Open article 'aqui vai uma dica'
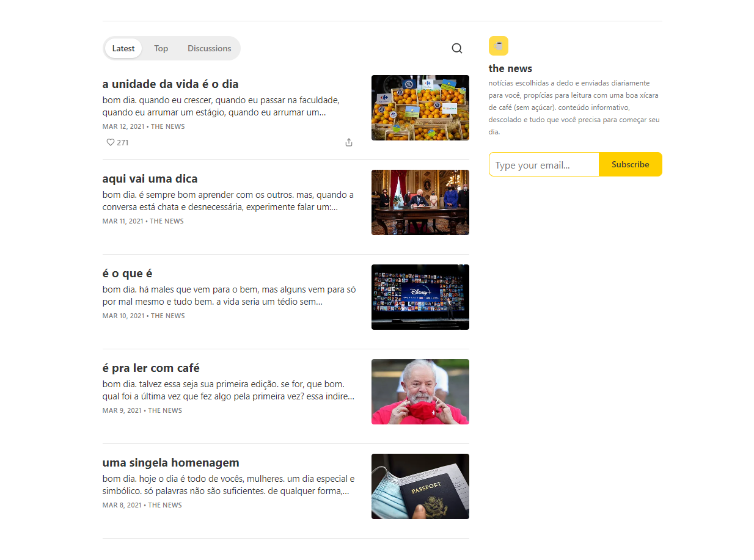Screen dimensions: 754x560 point(150,179)
